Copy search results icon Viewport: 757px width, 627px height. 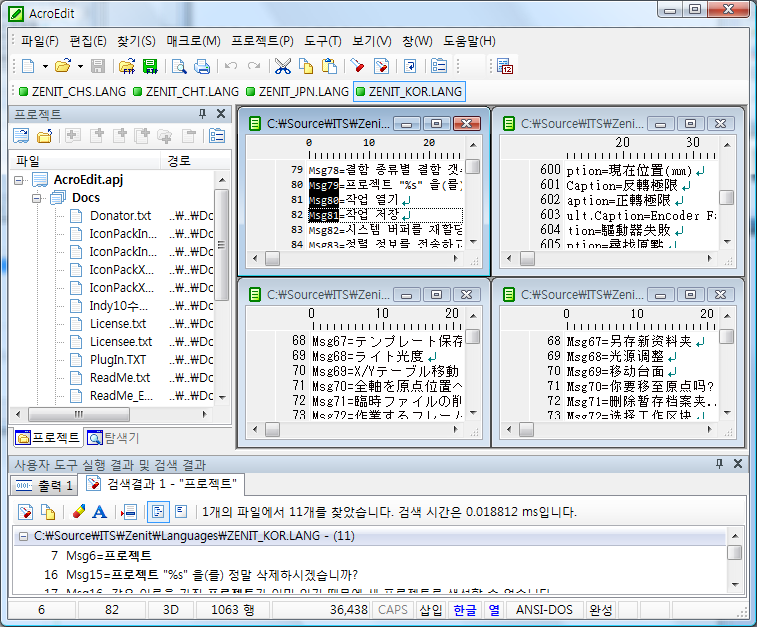coord(48,512)
